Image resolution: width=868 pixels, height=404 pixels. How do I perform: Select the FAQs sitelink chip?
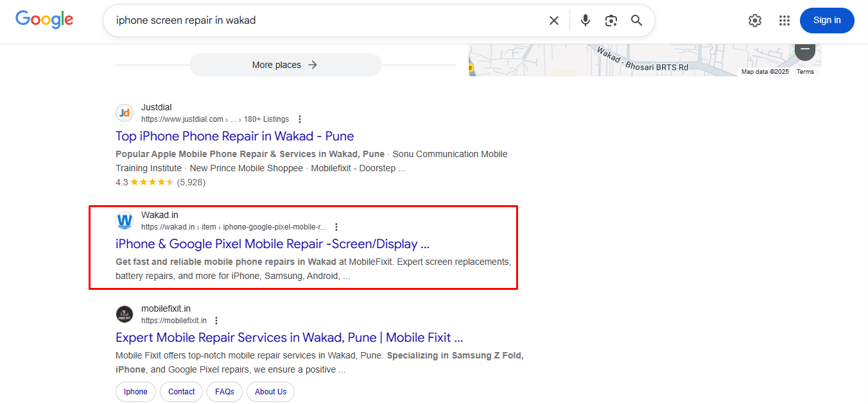point(224,391)
